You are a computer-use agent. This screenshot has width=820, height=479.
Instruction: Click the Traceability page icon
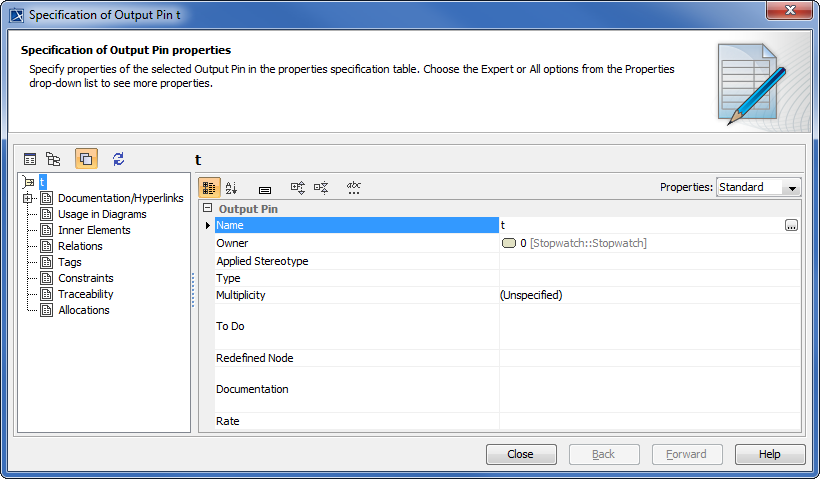coord(47,294)
